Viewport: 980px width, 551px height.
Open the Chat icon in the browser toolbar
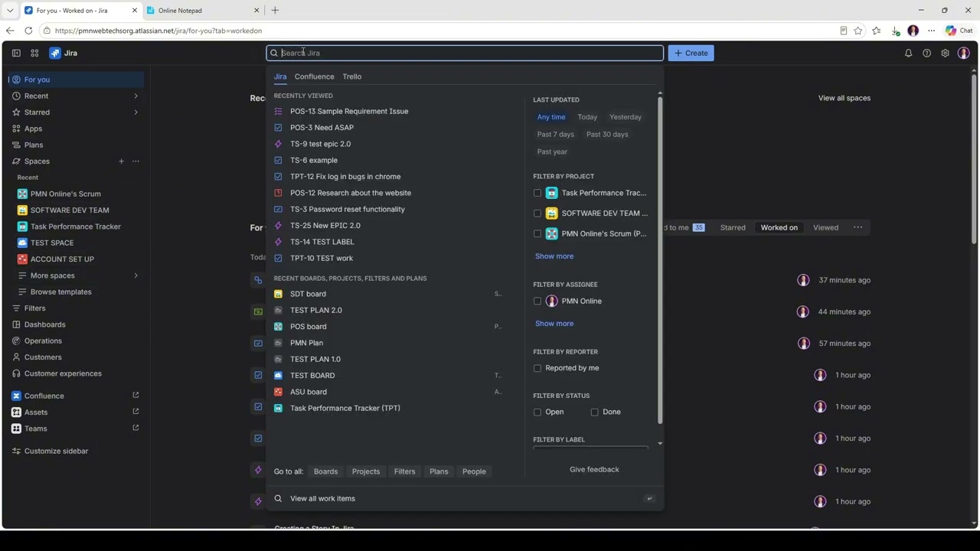tap(958, 31)
